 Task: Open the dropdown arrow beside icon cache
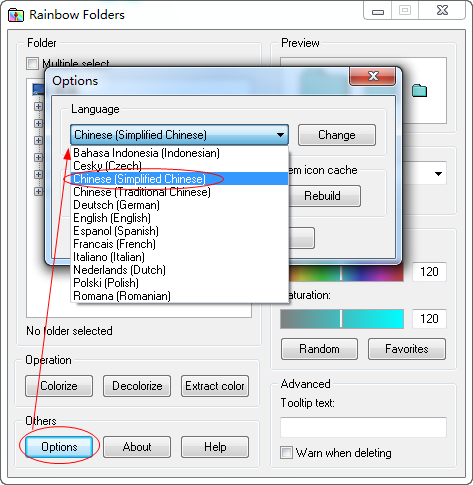tap(438, 174)
